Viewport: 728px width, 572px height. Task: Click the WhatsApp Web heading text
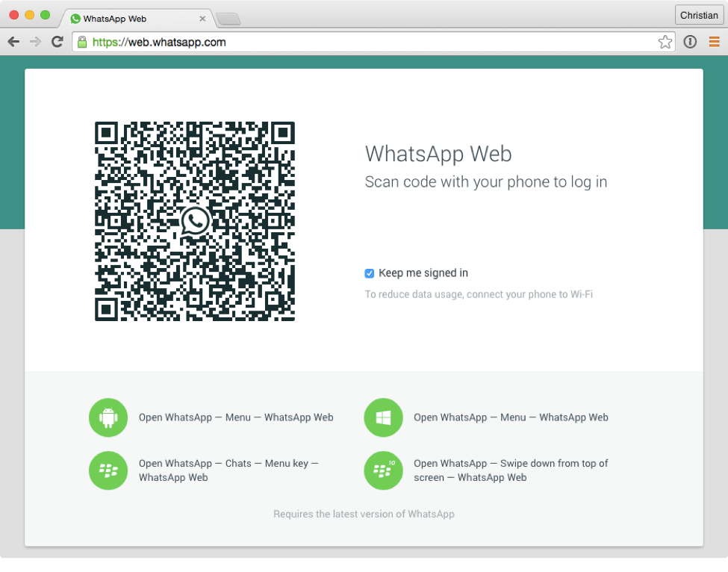click(x=438, y=154)
